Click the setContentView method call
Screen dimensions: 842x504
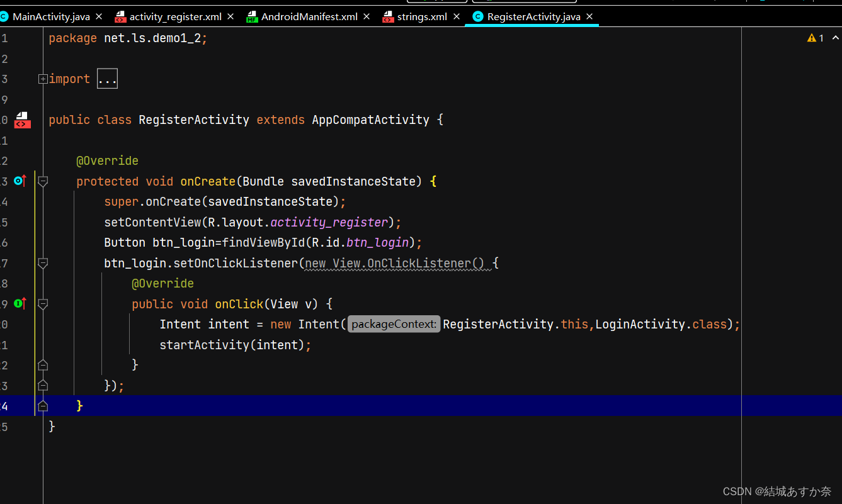pyautogui.click(x=152, y=222)
